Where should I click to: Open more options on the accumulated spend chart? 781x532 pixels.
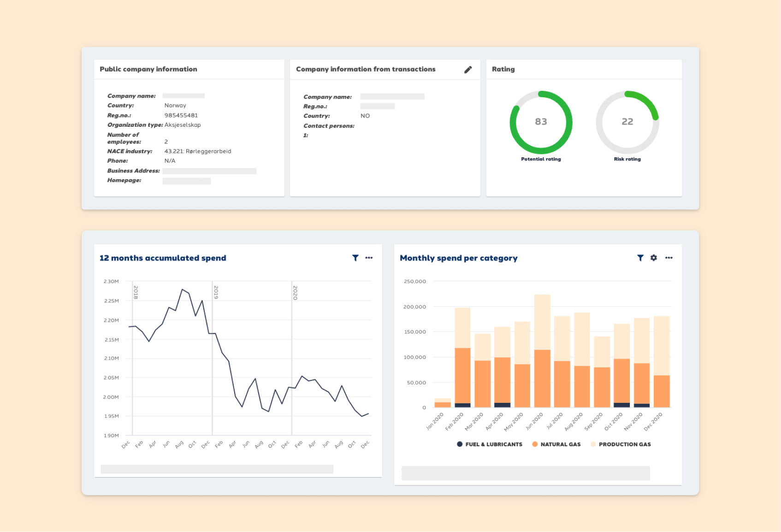pyautogui.click(x=369, y=258)
